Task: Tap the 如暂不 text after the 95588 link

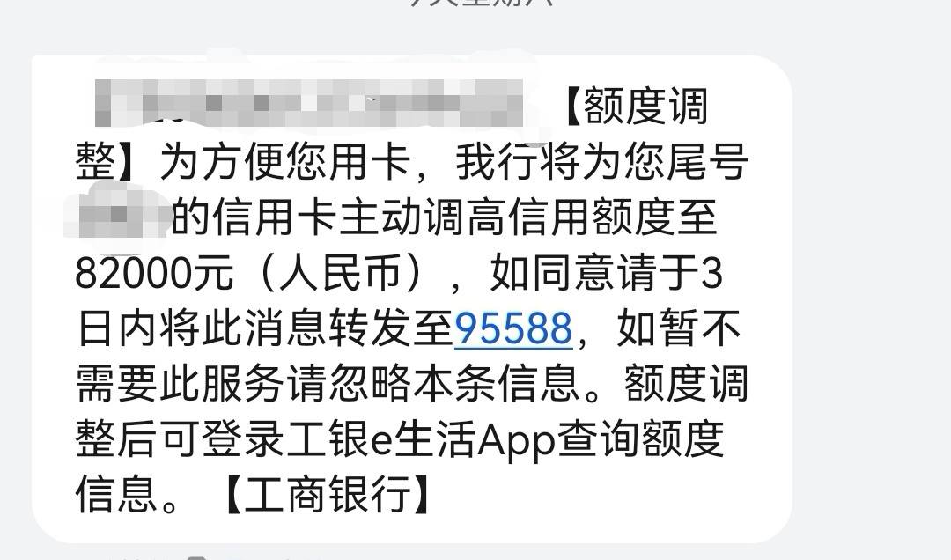Action: pos(679,328)
